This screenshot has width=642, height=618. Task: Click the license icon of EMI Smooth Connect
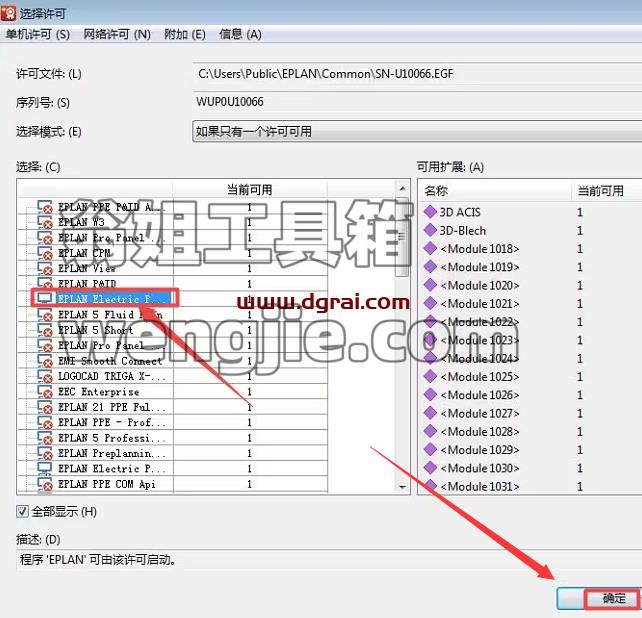click(x=45, y=361)
